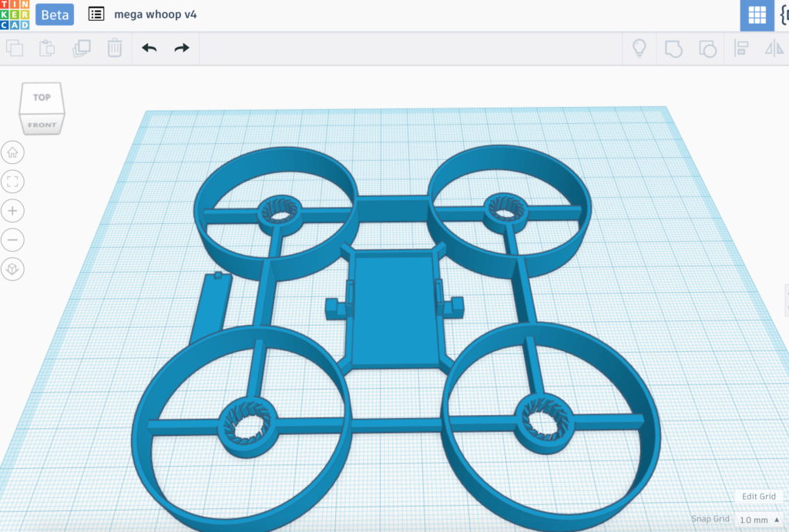This screenshot has height=532, width=789.
Task: Select the design name mega whoop v4
Action: (156, 14)
